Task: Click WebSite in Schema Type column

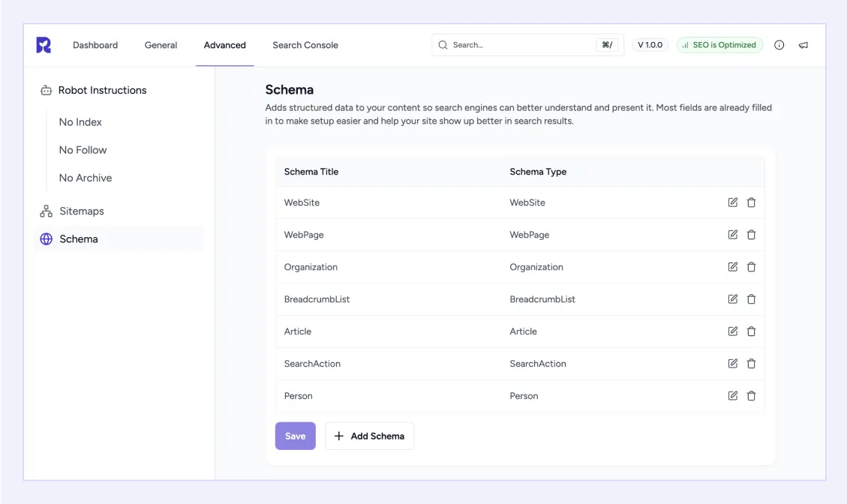Action: 527,202
